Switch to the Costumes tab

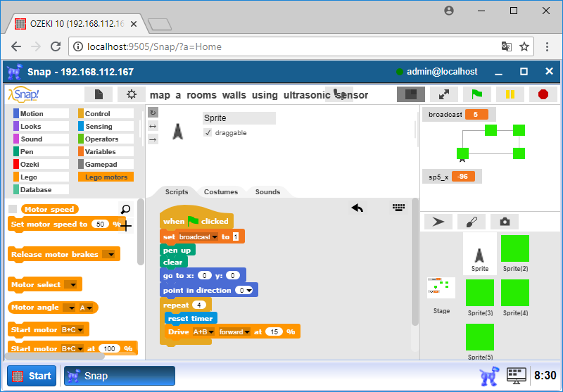221,191
